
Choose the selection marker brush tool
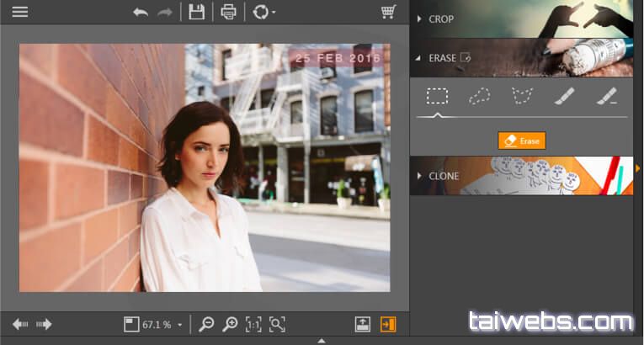click(564, 97)
